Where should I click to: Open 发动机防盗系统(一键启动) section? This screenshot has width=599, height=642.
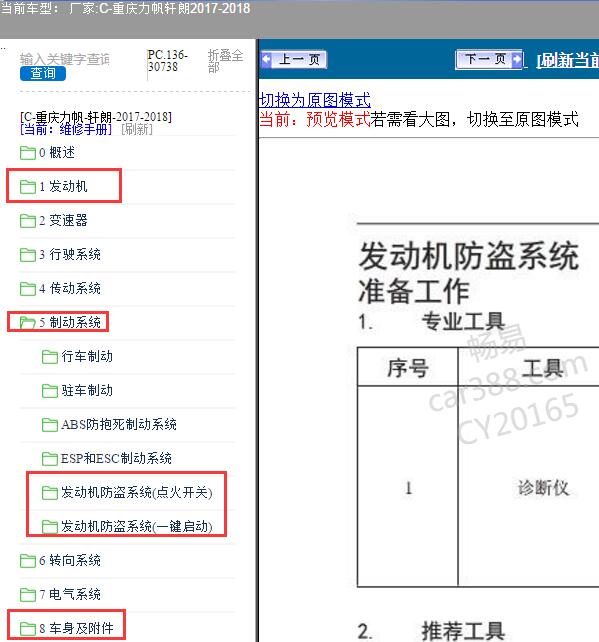(x=137, y=527)
